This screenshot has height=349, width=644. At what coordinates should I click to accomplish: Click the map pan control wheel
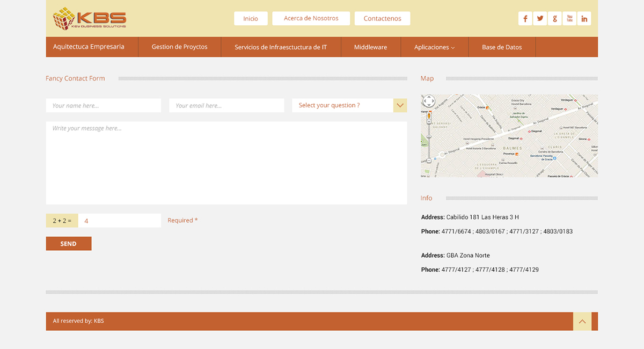coord(429,101)
